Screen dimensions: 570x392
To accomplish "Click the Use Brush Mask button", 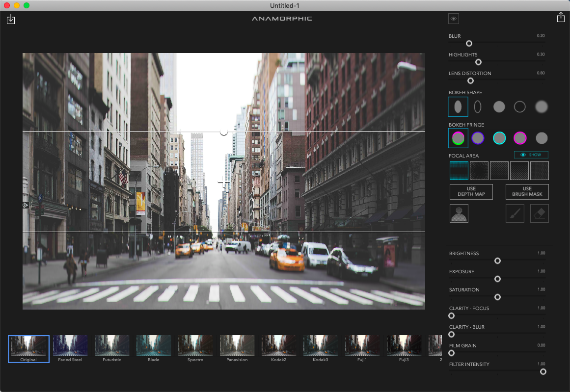I will point(527,191).
